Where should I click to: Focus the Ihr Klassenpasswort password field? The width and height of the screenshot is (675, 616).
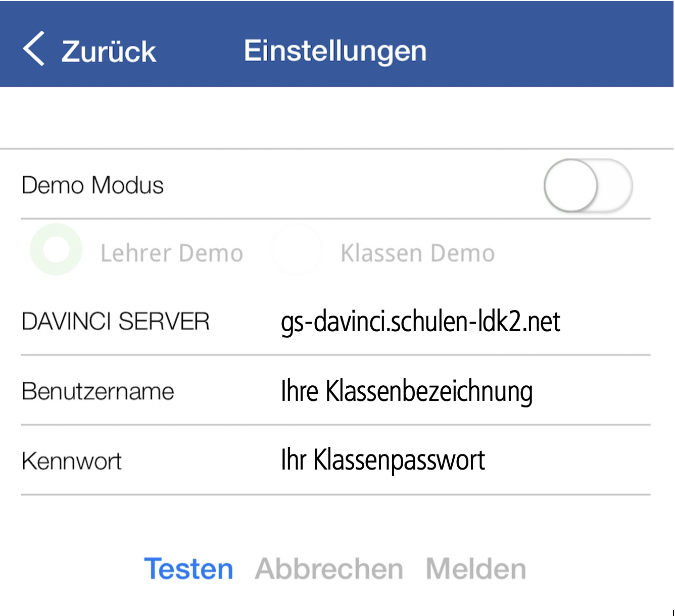click(383, 460)
